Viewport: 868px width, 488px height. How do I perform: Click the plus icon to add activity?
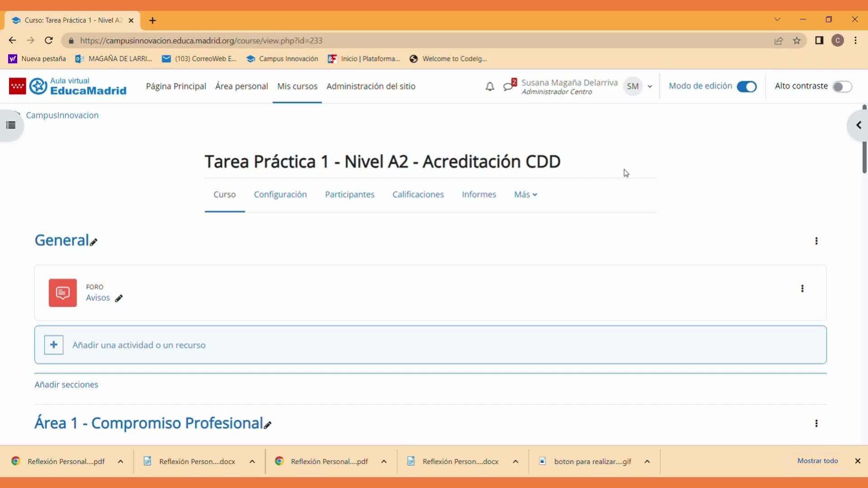pos(54,345)
